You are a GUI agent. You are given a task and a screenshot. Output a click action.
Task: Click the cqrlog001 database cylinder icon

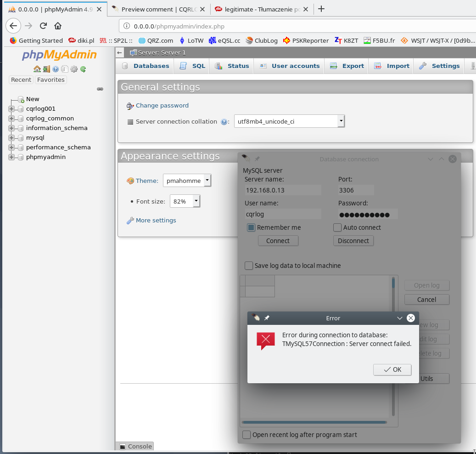[21, 109]
